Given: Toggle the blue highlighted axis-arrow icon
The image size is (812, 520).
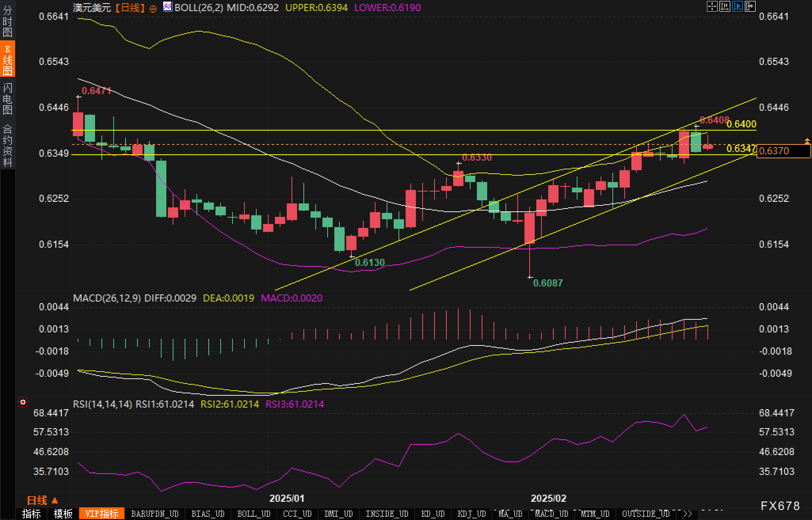Looking at the screenshot, I should point(737,6).
